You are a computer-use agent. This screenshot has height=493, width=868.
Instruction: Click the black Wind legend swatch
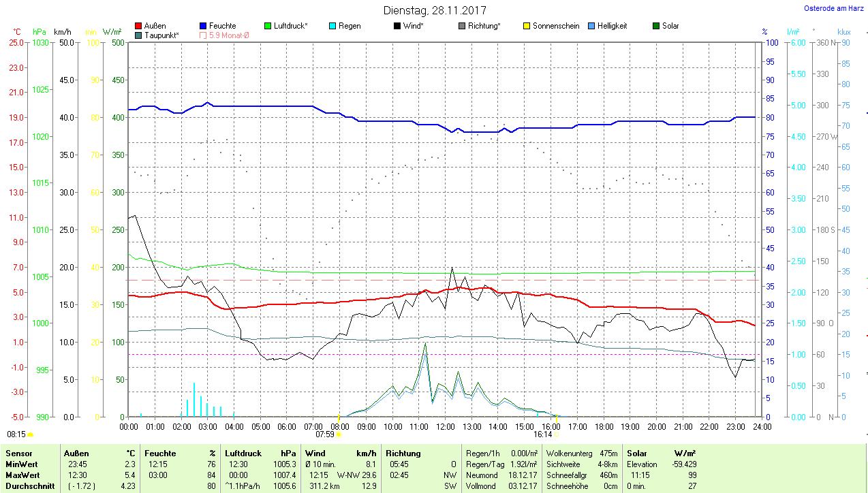pyautogui.click(x=398, y=26)
